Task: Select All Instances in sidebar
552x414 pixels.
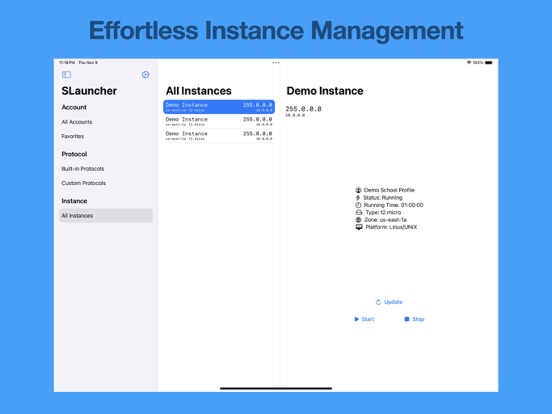Action: coord(106,215)
